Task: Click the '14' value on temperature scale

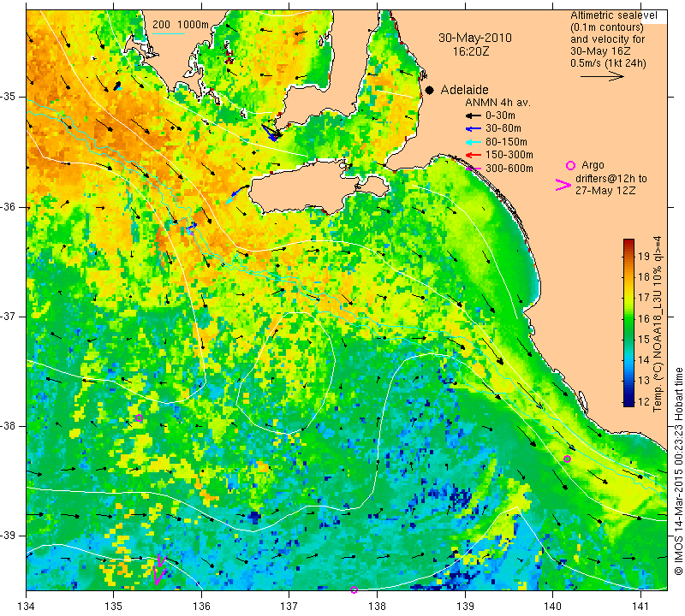Action: (x=644, y=360)
